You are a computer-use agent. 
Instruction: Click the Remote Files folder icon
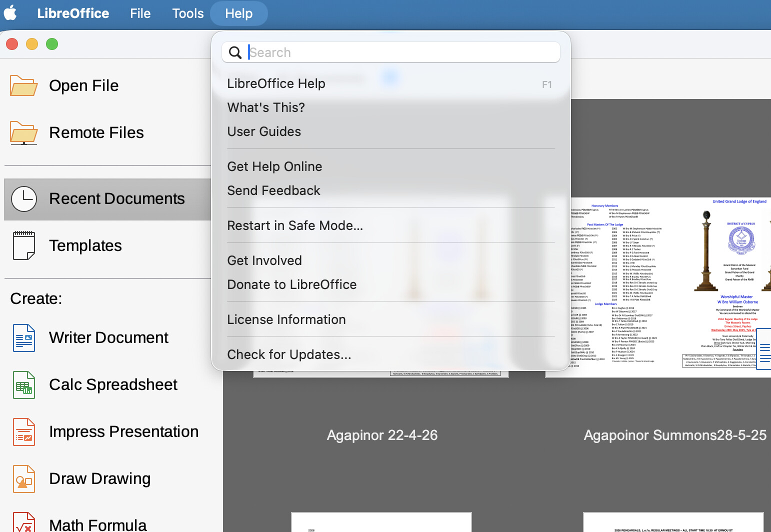(23, 132)
